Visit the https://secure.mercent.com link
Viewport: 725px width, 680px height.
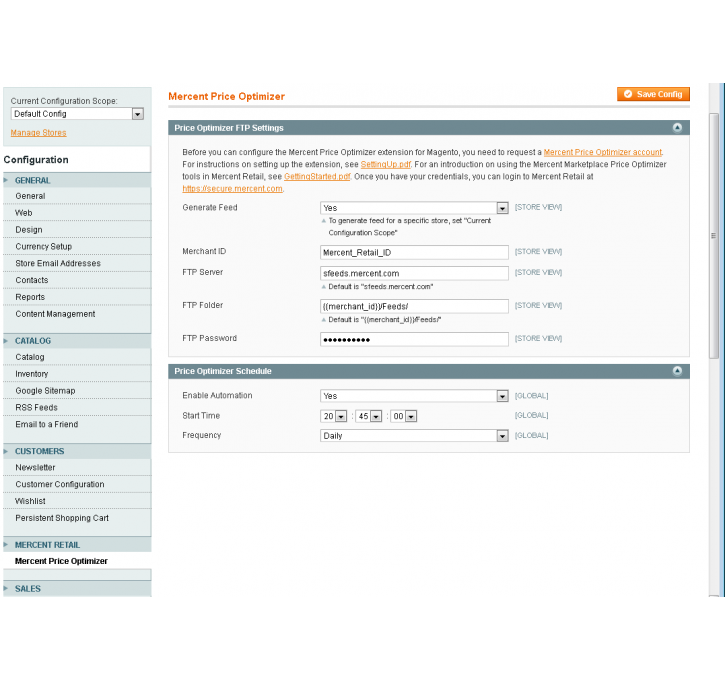pos(232,189)
